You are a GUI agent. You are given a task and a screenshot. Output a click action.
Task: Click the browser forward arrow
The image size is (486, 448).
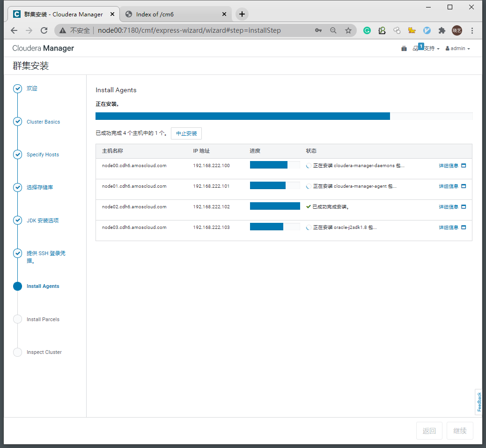(29, 30)
